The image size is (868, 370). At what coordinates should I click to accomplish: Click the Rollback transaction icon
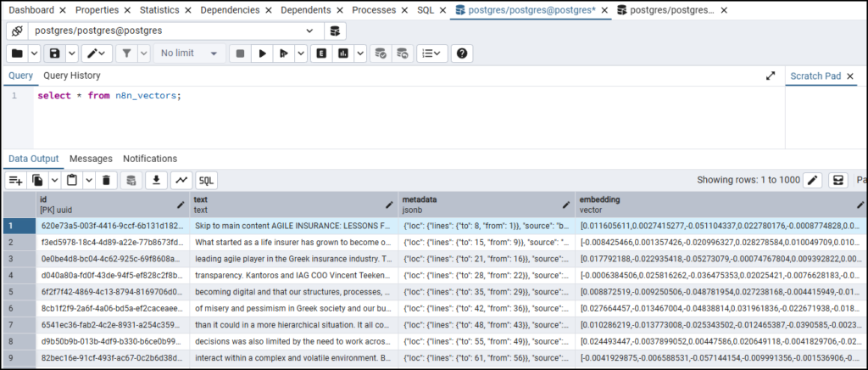[403, 53]
